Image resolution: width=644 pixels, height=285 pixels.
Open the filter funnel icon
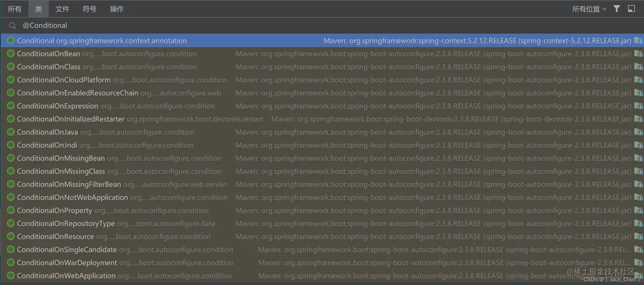click(x=617, y=9)
